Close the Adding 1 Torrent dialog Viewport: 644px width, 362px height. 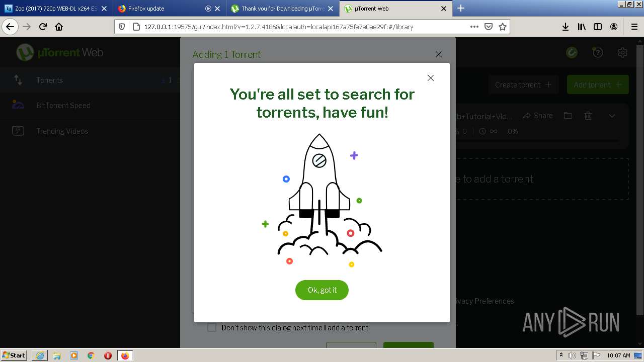pyautogui.click(x=439, y=54)
